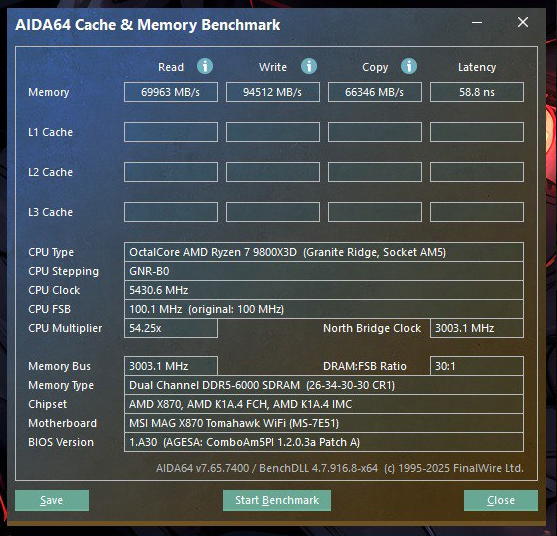Click the CPU Type label
This screenshot has width=557, height=536.
51,253
